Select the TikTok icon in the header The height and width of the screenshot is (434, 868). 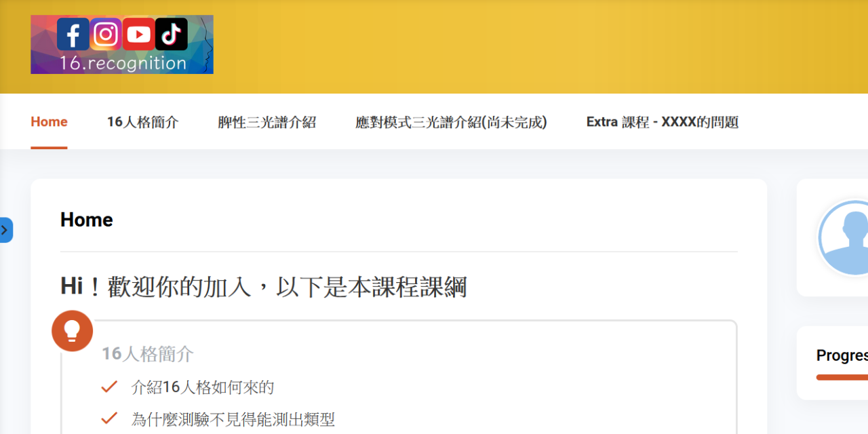click(172, 34)
